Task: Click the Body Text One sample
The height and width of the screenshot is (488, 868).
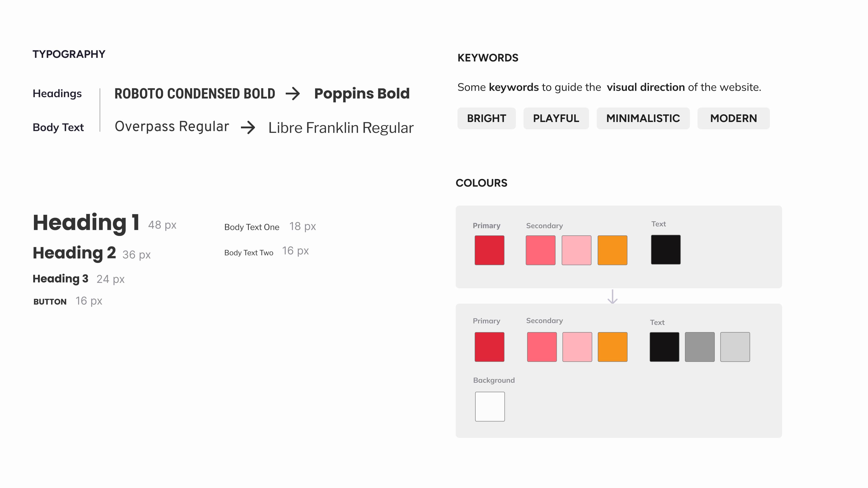Action: pyautogui.click(x=252, y=227)
